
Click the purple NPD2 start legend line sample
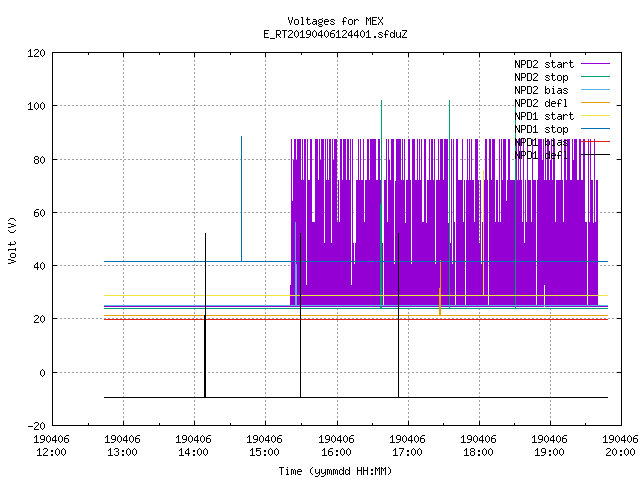(595, 64)
